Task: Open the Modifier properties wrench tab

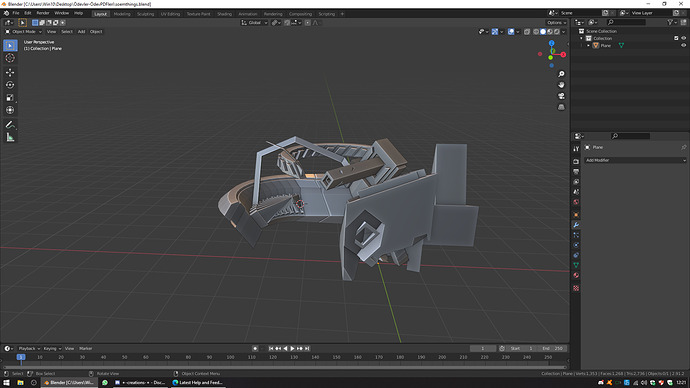Action: [576, 225]
